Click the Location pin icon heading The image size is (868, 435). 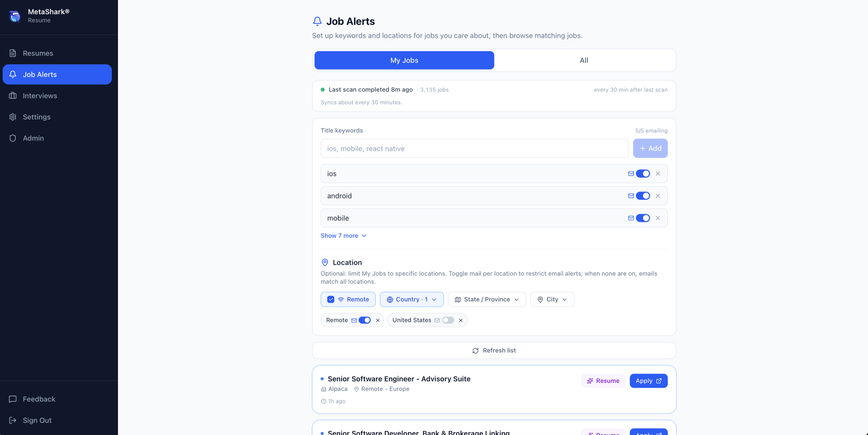tap(325, 263)
